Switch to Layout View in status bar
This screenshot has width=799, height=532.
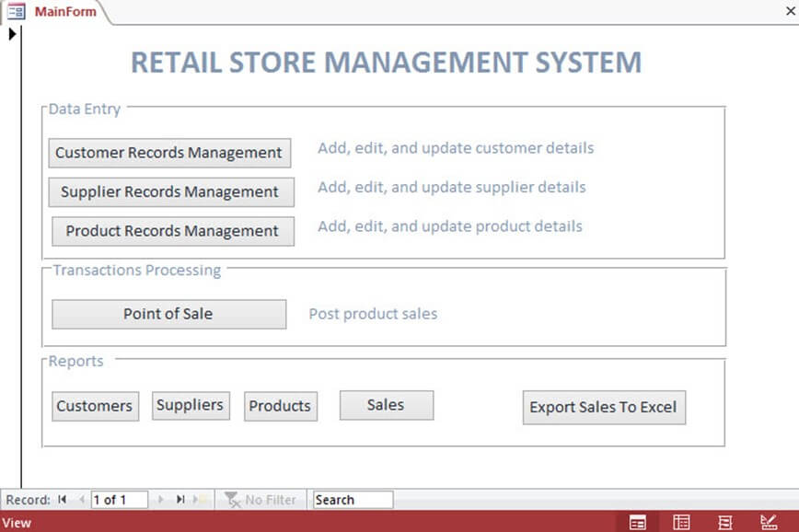725,523
